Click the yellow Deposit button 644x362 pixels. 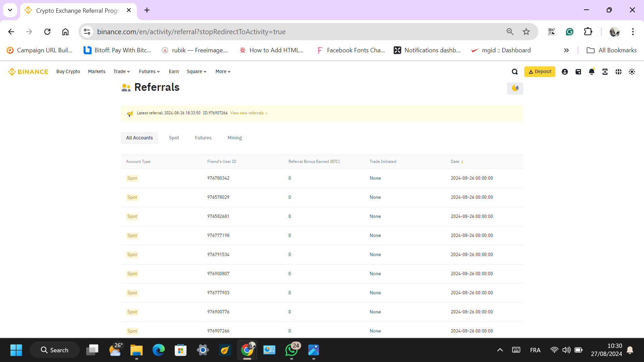click(539, 72)
